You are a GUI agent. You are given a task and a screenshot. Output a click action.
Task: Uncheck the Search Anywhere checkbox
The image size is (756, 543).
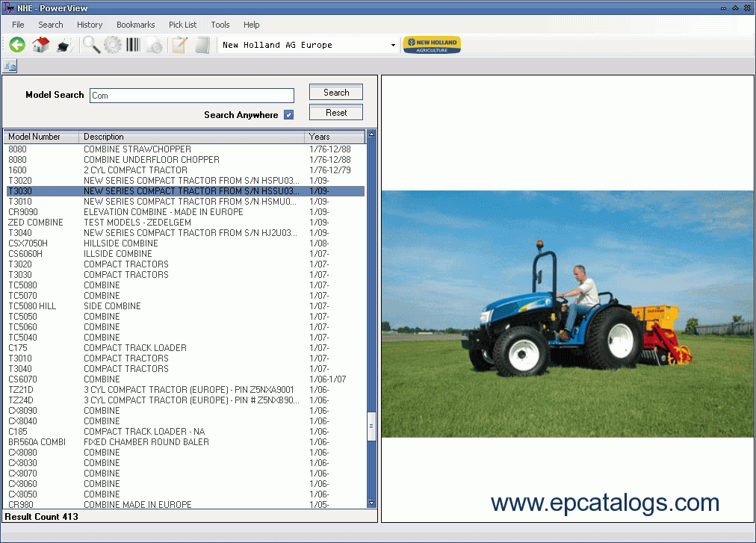point(288,115)
